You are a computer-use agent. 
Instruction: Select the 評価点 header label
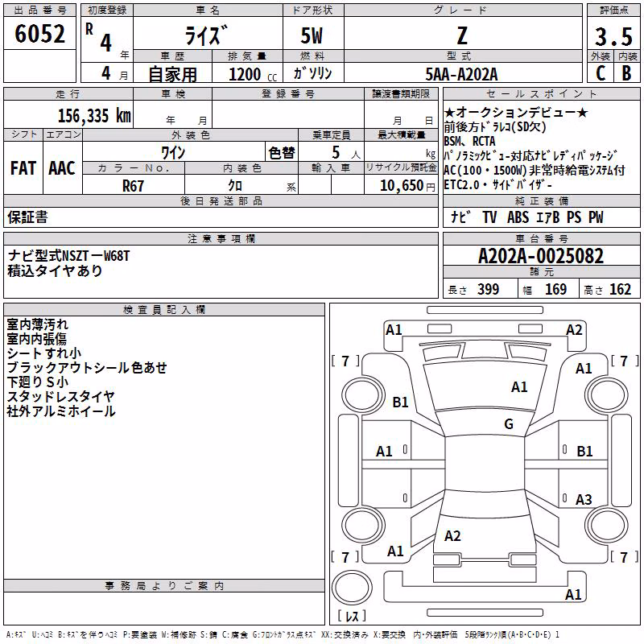pyautogui.click(x=614, y=10)
